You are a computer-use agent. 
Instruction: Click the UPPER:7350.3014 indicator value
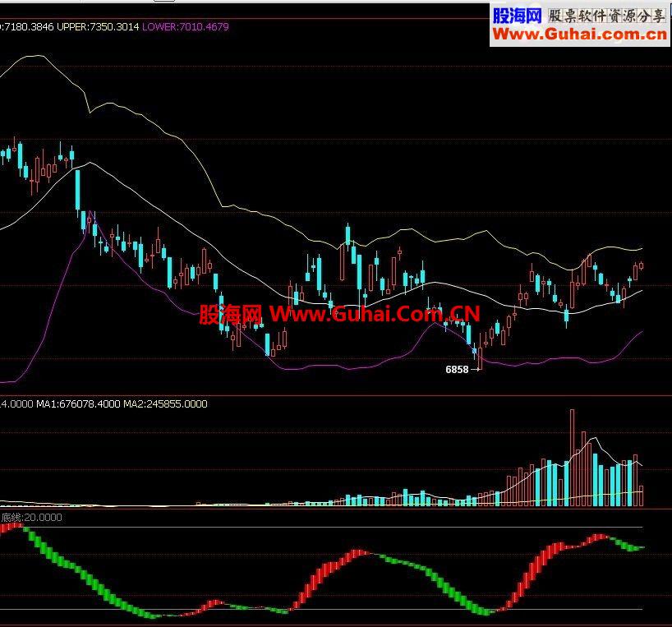pyautogui.click(x=98, y=26)
